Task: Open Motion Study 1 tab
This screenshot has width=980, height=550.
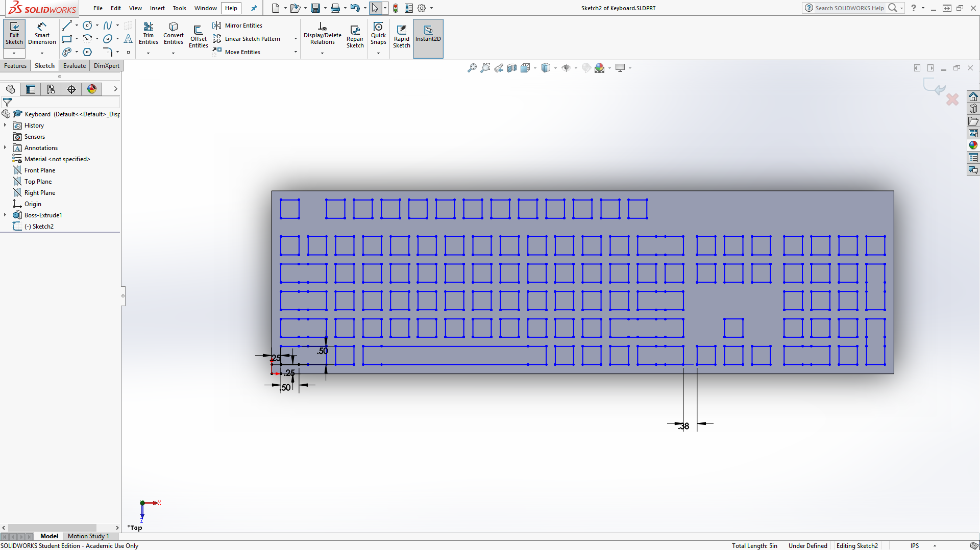Action: [88, 536]
